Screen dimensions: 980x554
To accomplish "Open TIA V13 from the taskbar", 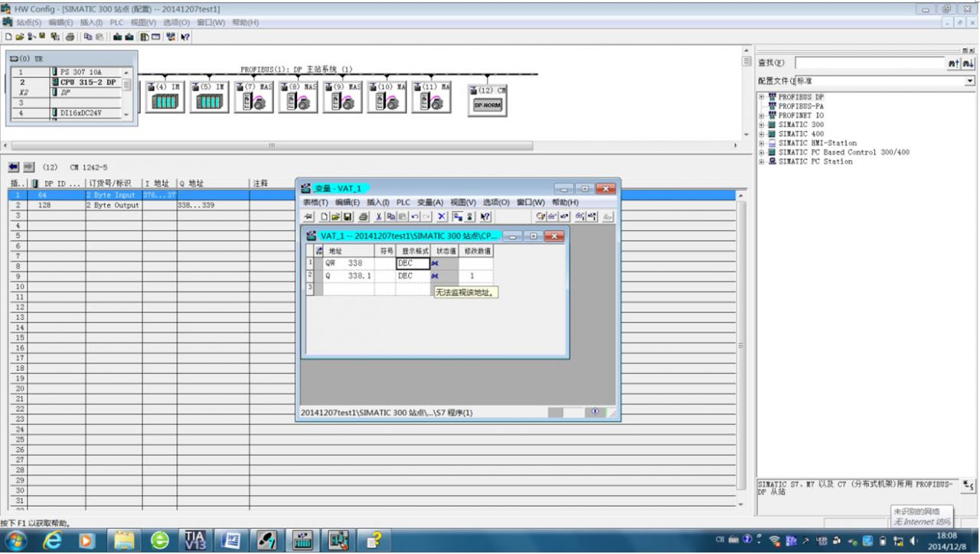I will point(195,540).
